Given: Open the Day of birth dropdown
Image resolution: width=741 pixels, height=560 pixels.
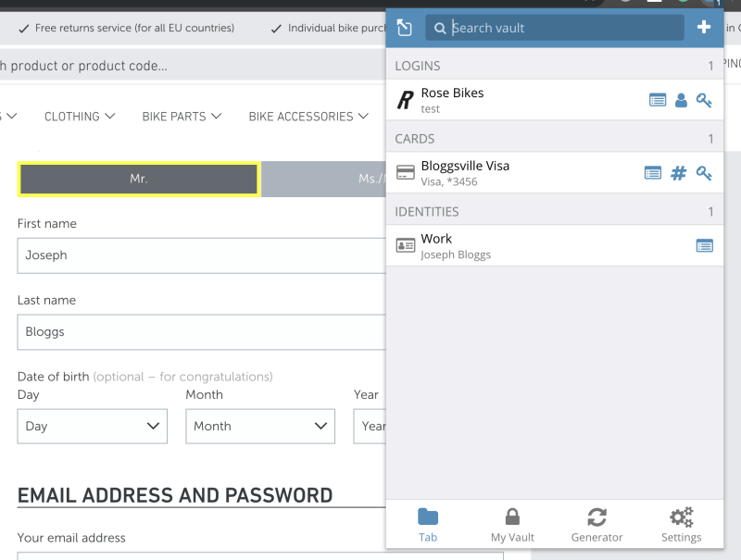Looking at the screenshot, I should pos(92,426).
